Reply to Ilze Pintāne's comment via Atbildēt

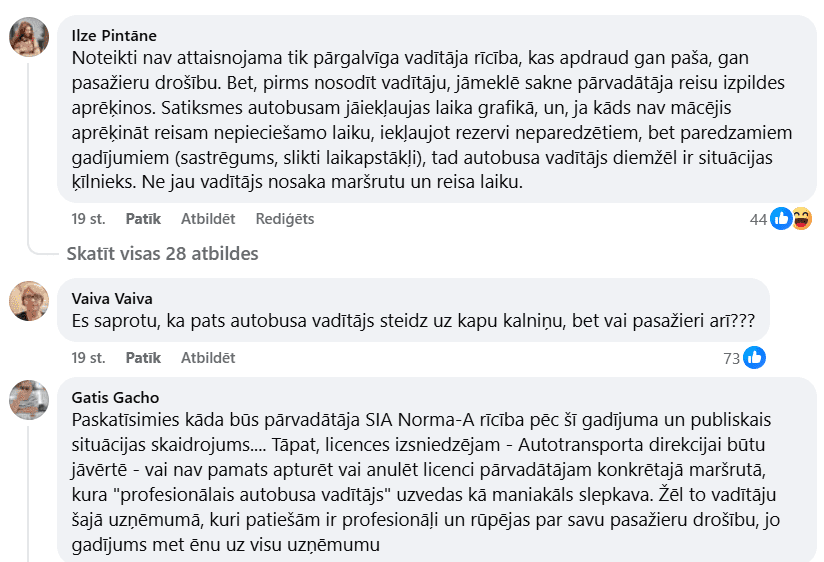point(207,219)
